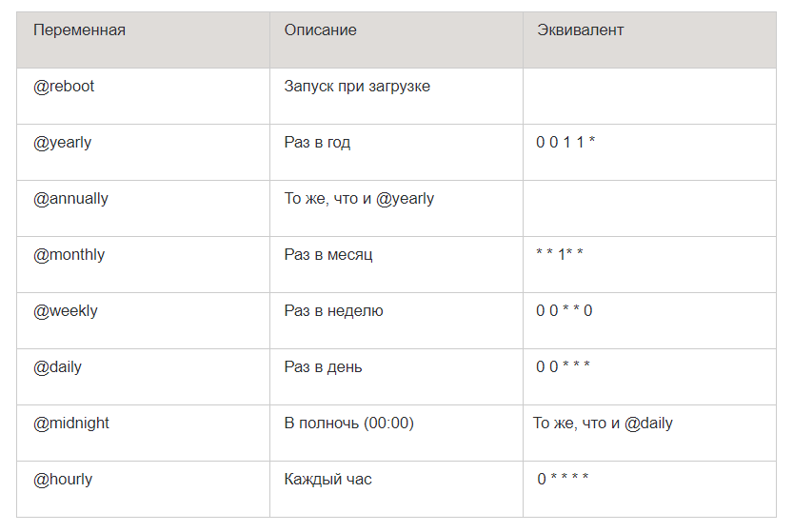
Task: Click the 'Запуск при загрузке' description
Action: [x=357, y=87]
